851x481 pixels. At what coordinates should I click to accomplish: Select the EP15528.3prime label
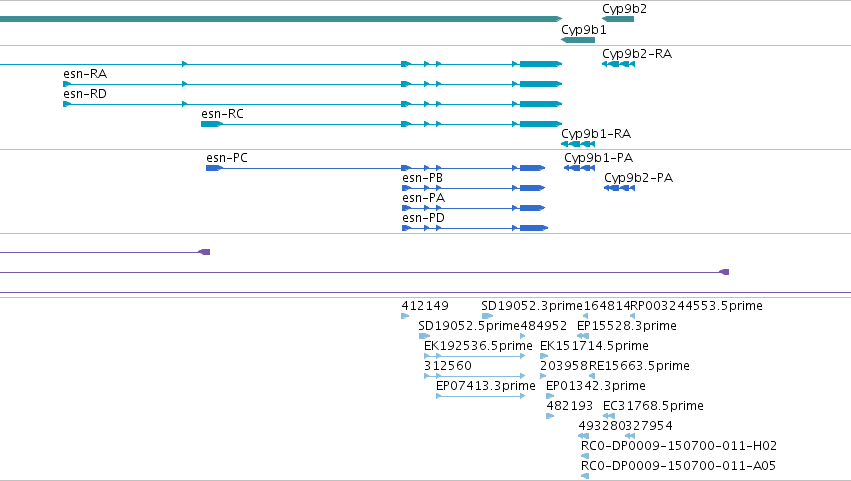pyautogui.click(x=627, y=326)
